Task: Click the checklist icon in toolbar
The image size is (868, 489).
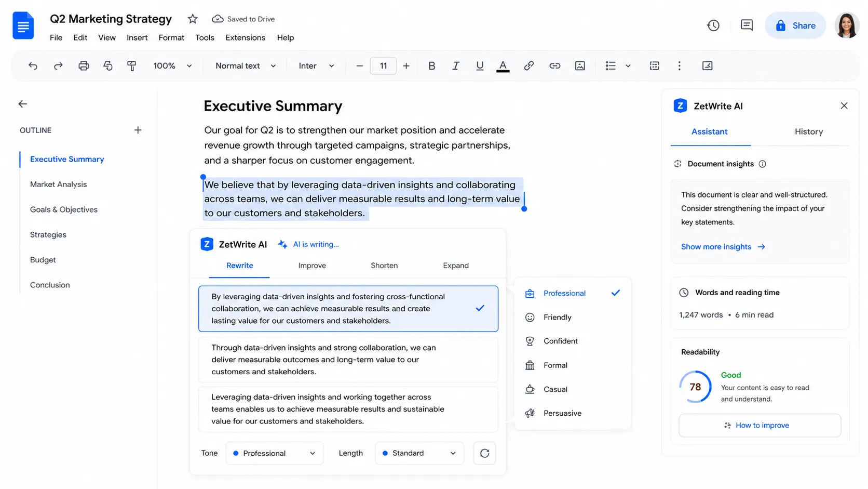Action: point(655,65)
